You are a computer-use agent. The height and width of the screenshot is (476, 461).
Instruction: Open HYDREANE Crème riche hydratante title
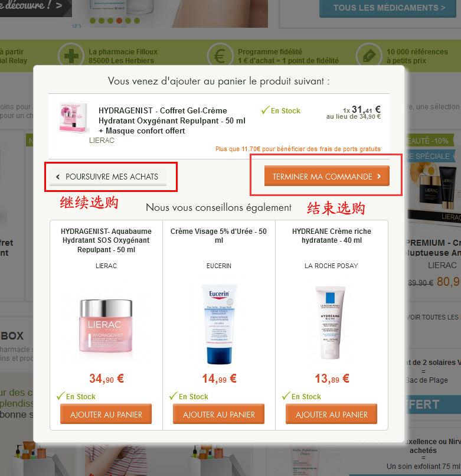331,236
